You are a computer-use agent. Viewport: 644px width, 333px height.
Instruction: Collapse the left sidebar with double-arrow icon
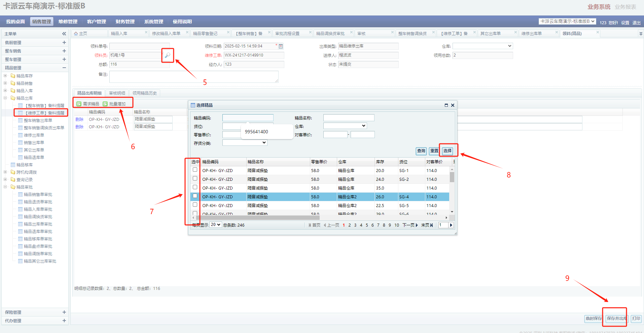[64, 34]
